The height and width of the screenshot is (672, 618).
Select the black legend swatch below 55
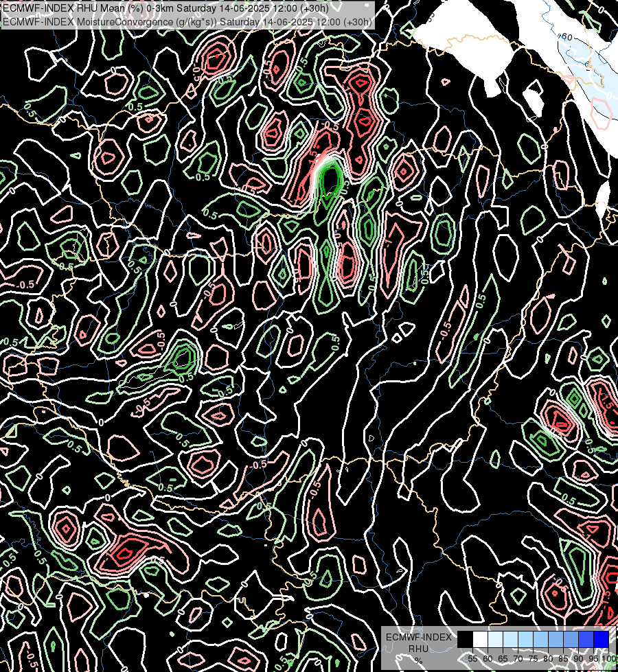[x=465, y=640]
